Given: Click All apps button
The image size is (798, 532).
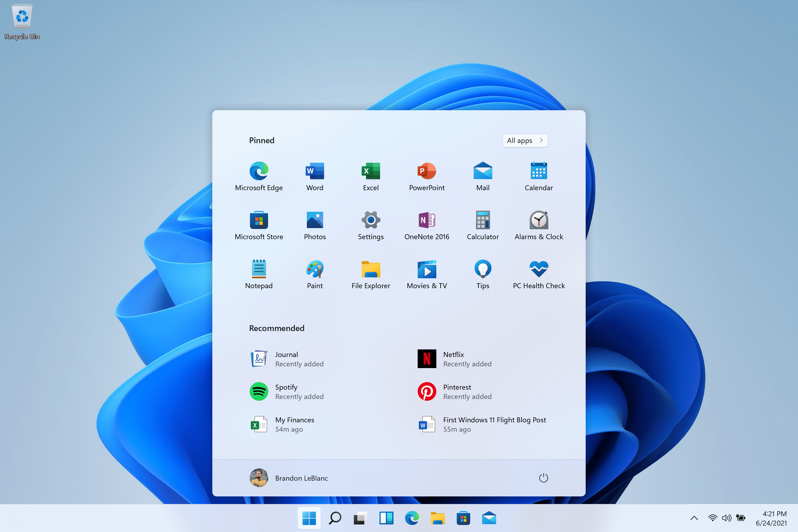Looking at the screenshot, I should coord(525,140).
